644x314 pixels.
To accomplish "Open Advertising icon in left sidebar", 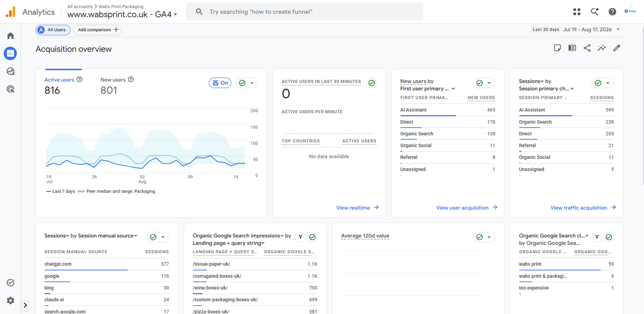I will tap(10, 89).
